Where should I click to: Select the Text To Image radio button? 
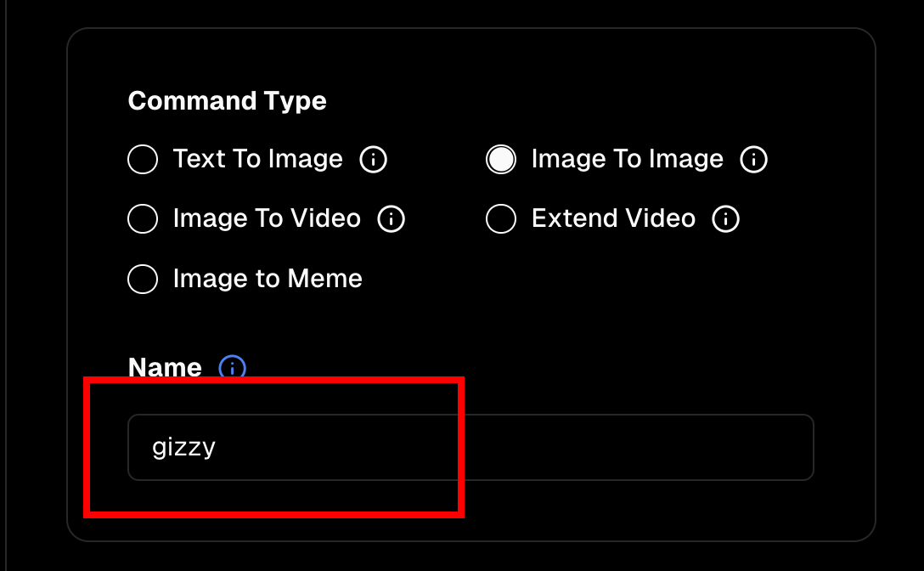[x=143, y=160]
